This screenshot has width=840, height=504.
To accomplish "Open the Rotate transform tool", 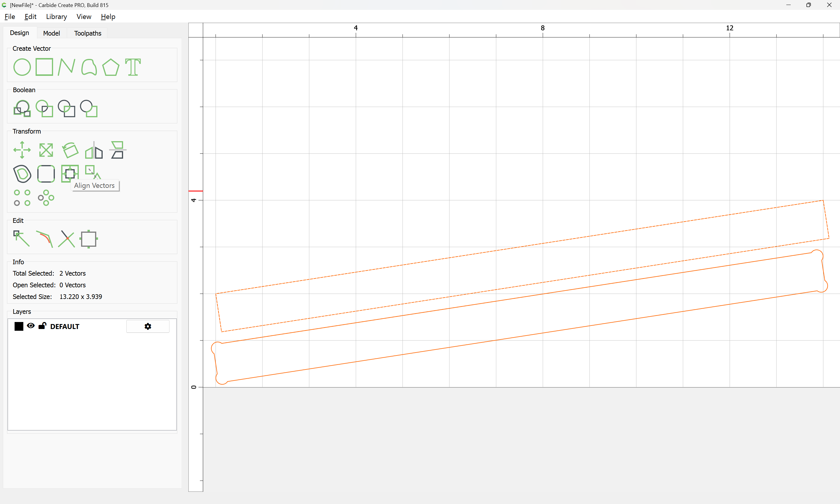I will click(x=70, y=150).
